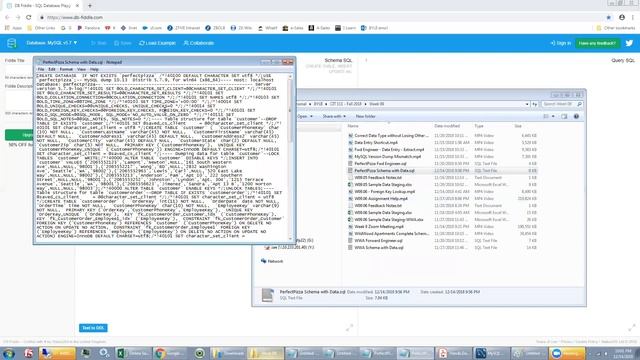Click the DB Fiddle logo icon
Screen dimensions: 640x360
[12, 43]
